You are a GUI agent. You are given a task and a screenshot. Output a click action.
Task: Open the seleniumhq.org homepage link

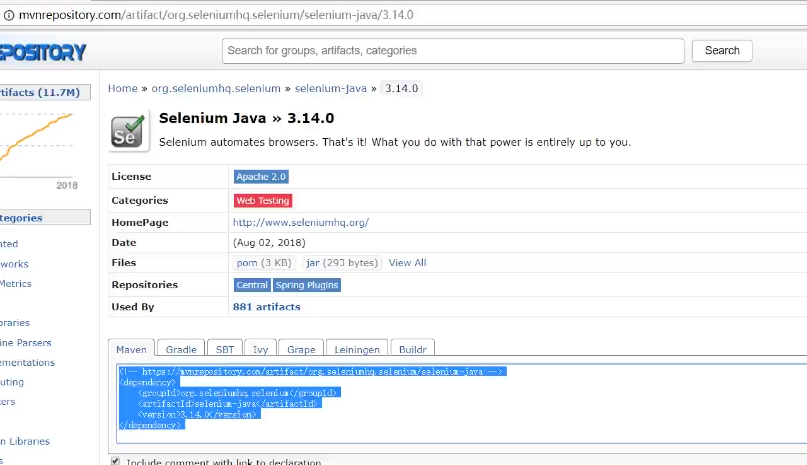pos(301,222)
